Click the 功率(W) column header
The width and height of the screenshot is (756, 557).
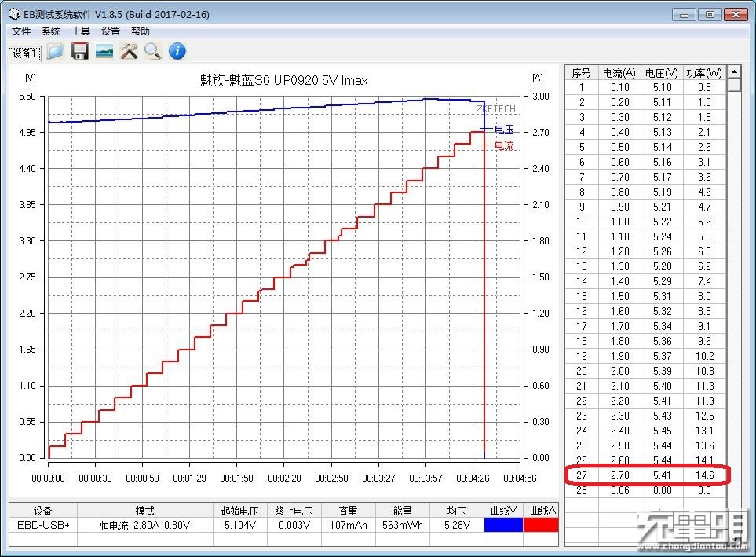[x=703, y=73]
